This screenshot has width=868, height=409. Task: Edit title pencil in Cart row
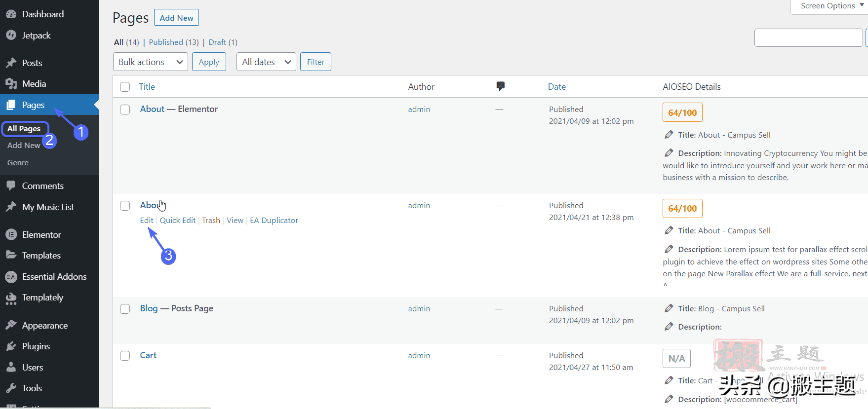point(669,380)
